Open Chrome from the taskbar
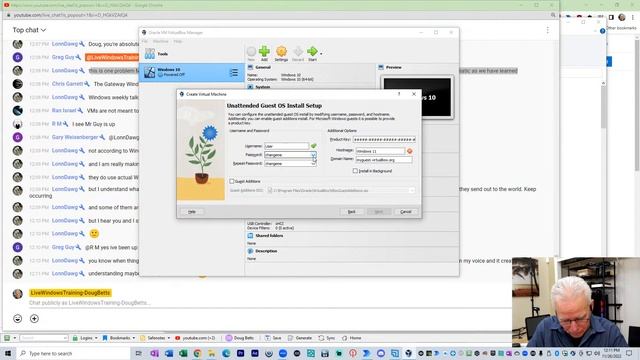The width and height of the screenshot is (640, 360). (197, 353)
